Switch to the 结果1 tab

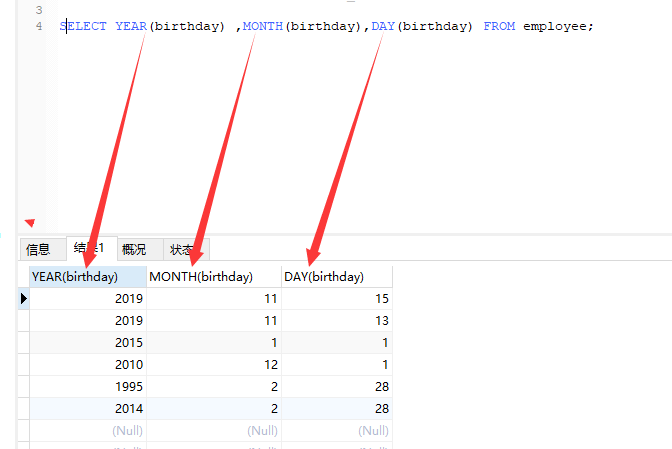[92, 248]
